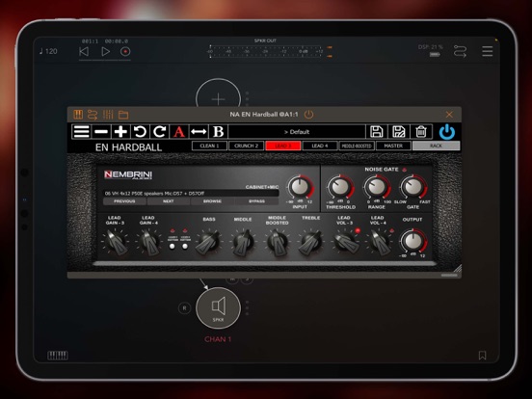This screenshot has height=399, width=532.
Task: Open the folder icon in plugin header
Action: click(x=123, y=115)
